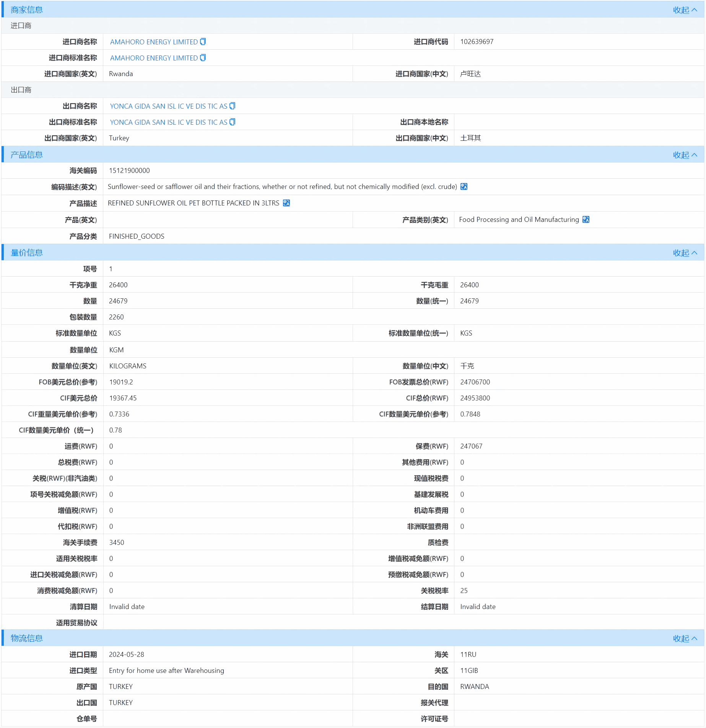706x728 pixels.
Task: Select FOB invoice total 24706700
Action: click(475, 382)
